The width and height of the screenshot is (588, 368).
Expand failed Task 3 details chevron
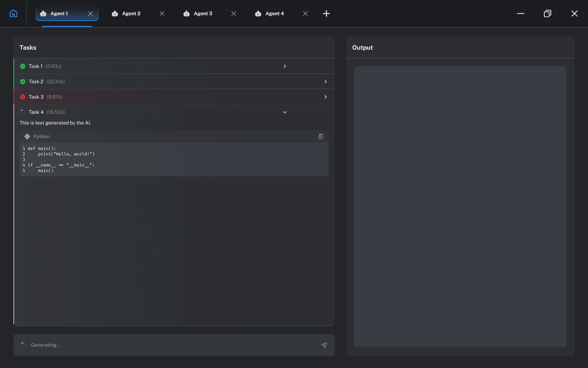[326, 97]
